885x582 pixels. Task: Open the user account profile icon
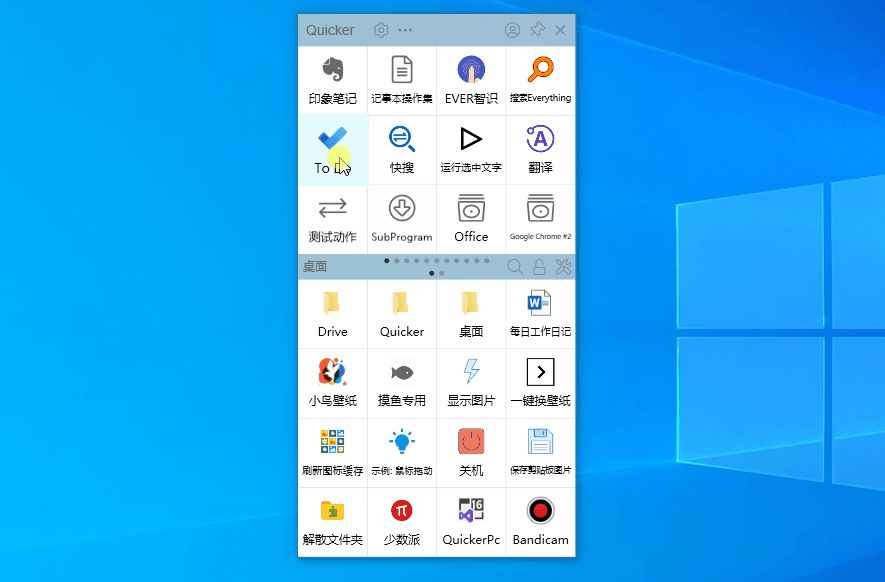tap(512, 30)
